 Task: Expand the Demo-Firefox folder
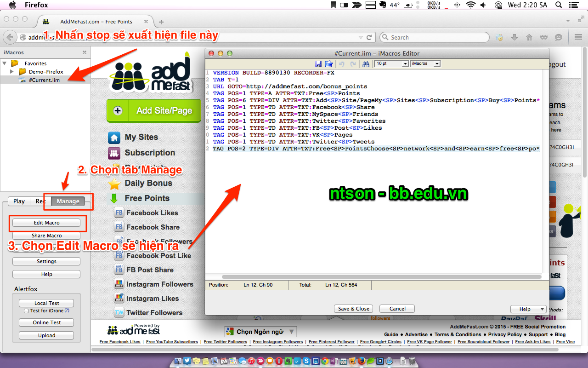point(12,72)
